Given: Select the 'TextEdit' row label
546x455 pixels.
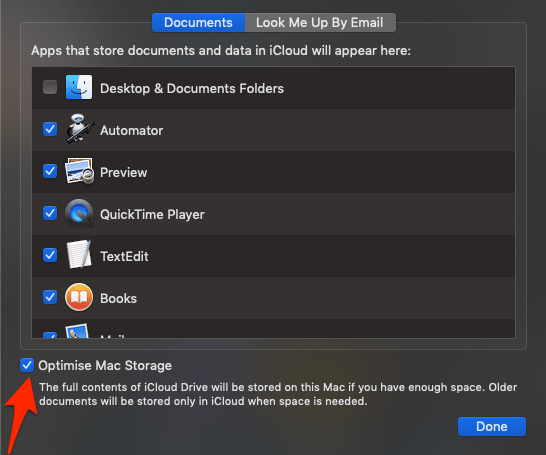Looking at the screenshot, I should point(124,257).
